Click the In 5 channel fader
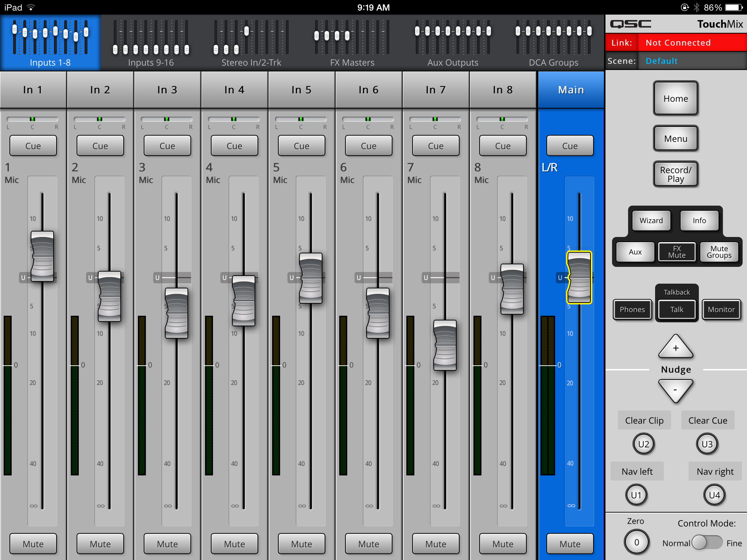 pyautogui.click(x=310, y=279)
